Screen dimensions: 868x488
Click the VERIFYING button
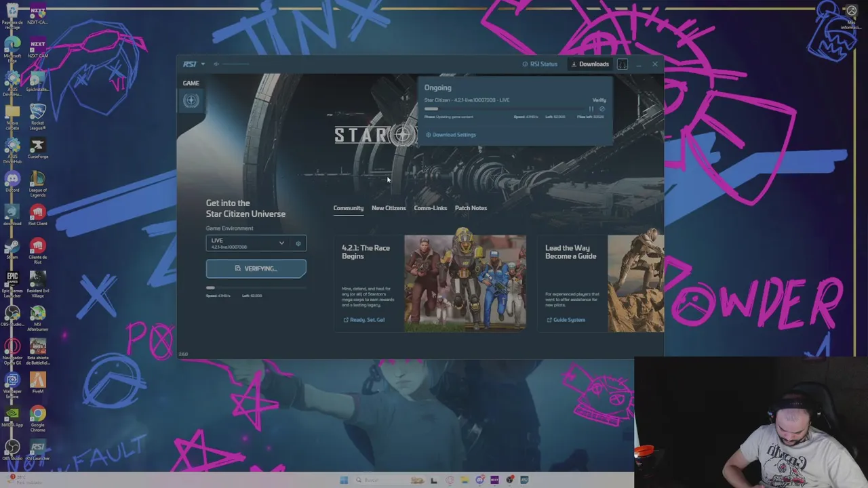pos(256,268)
